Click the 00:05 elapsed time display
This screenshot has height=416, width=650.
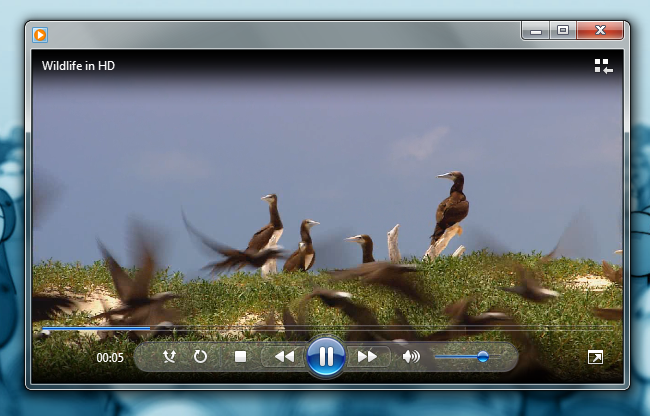[x=110, y=358]
